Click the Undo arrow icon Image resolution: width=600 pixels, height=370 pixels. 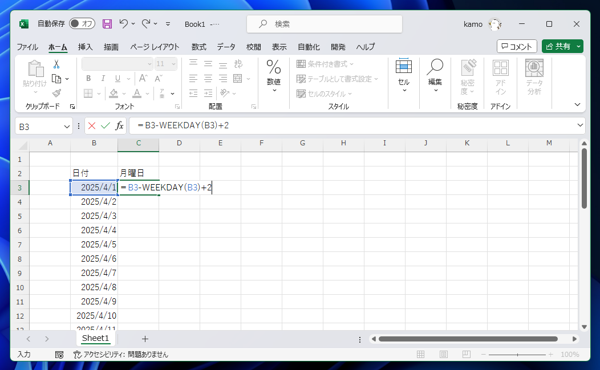point(123,24)
